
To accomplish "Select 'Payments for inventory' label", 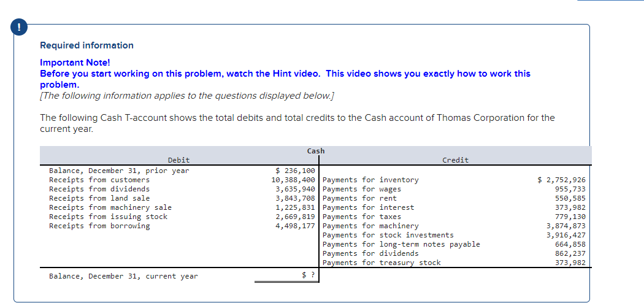I will [371, 180].
